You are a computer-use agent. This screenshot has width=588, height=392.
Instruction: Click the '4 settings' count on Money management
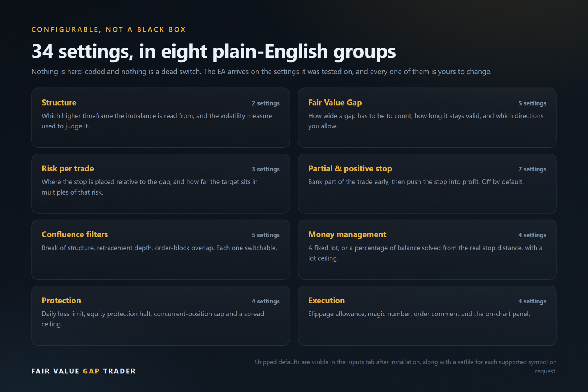[532, 235]
